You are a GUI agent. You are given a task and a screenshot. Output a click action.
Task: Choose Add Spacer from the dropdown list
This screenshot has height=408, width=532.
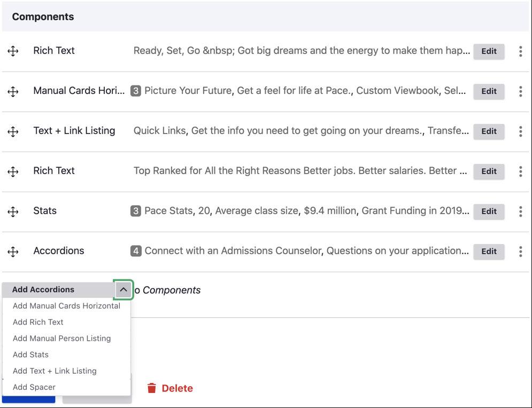coord(66,387)
